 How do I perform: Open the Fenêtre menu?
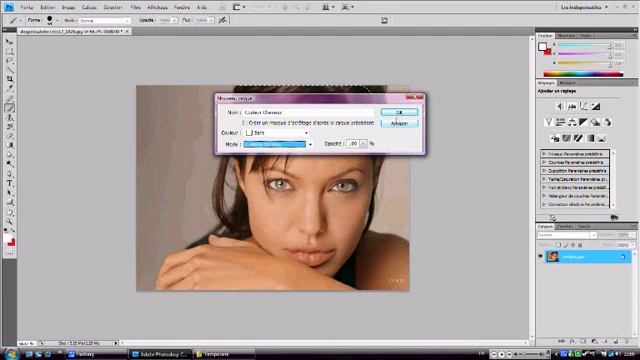coord(182,7)
